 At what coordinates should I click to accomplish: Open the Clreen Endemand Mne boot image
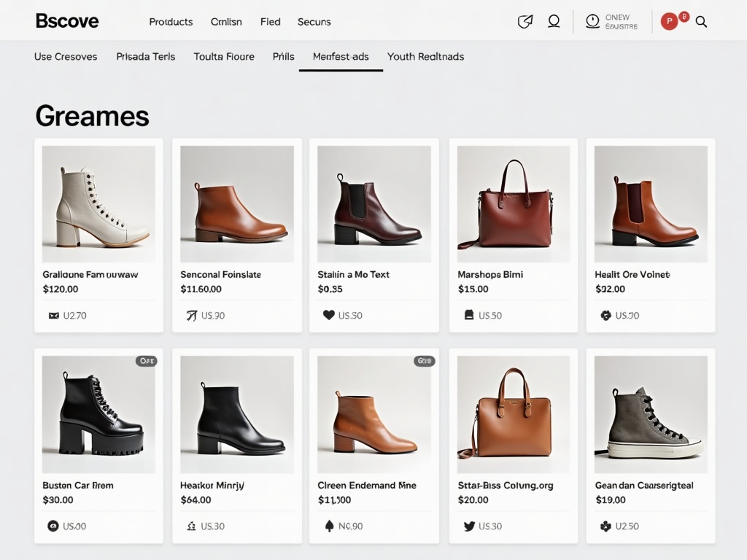coord(374,414)
